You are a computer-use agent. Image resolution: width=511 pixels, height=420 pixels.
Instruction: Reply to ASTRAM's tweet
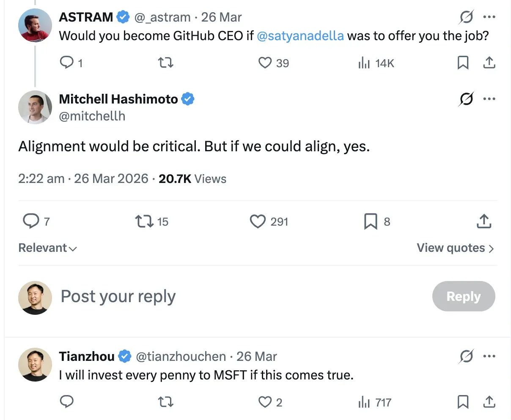tap(68, 63)
